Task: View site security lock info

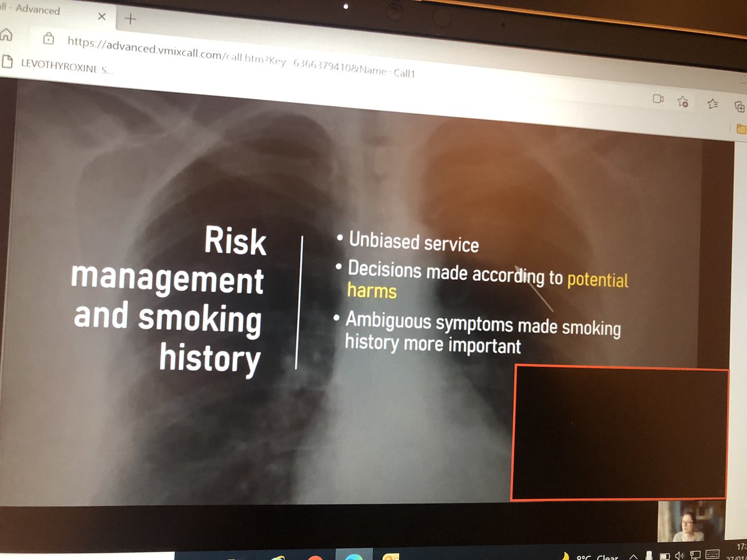Action: (x=49, y=39)
